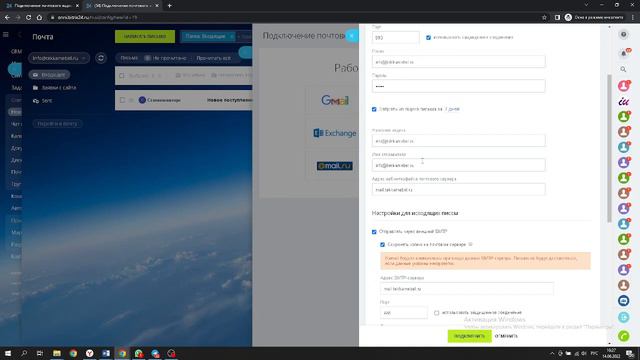Click the purple handwriting logo chat icon
640x360 pixels.
(623, 101)
